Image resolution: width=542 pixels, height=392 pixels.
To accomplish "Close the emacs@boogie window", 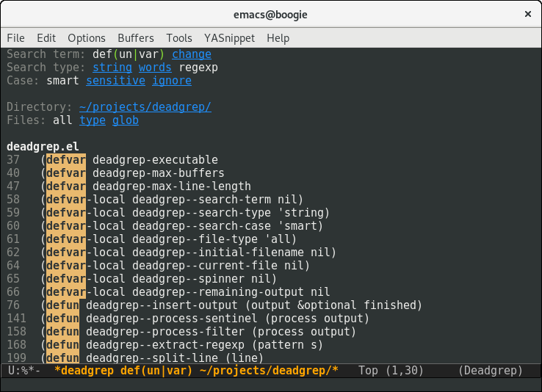I will [x=528, y=14].
